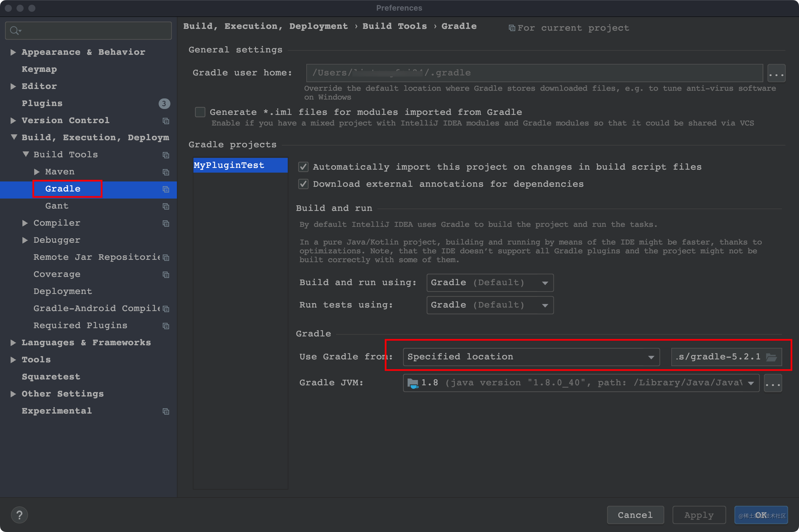
Task: Click the Apply button
Action: tap(698, 515)
